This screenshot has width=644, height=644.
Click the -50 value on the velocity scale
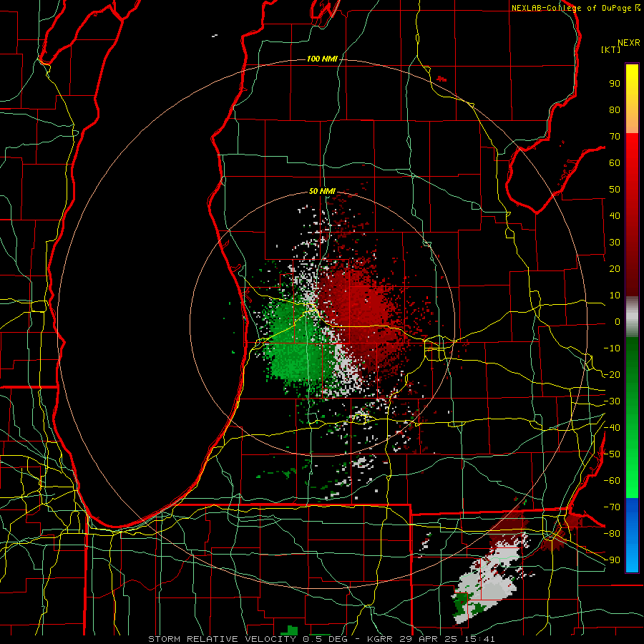click(612, 454)
